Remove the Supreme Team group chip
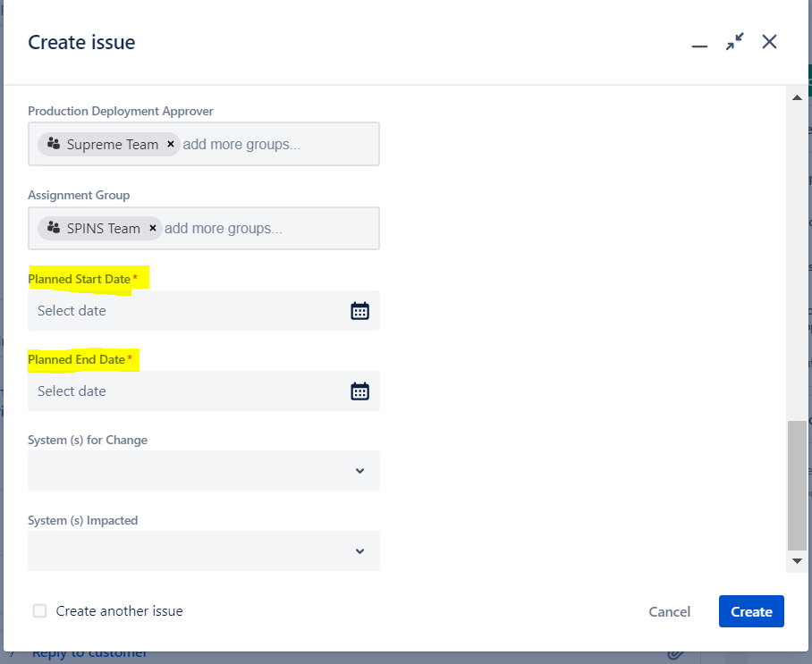 pyautogui.click(x=170, y=143)
